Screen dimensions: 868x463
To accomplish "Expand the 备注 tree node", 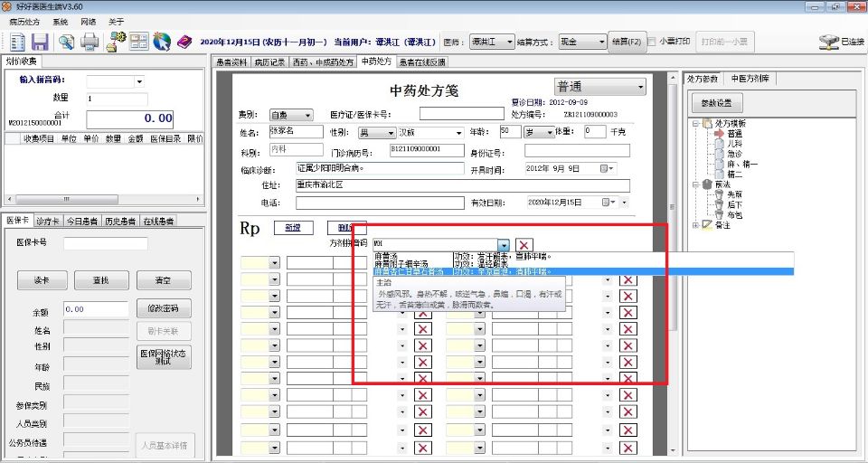I will tap(694, 224).
